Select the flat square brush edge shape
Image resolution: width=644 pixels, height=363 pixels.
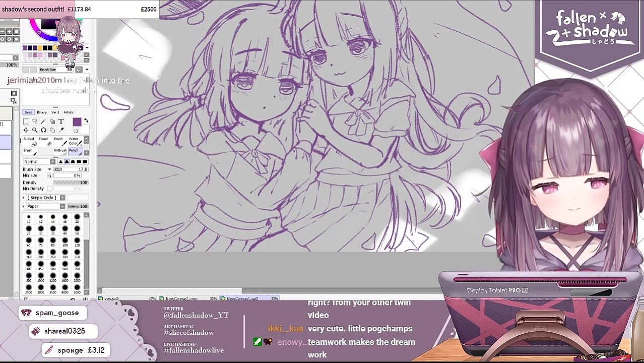85,162
